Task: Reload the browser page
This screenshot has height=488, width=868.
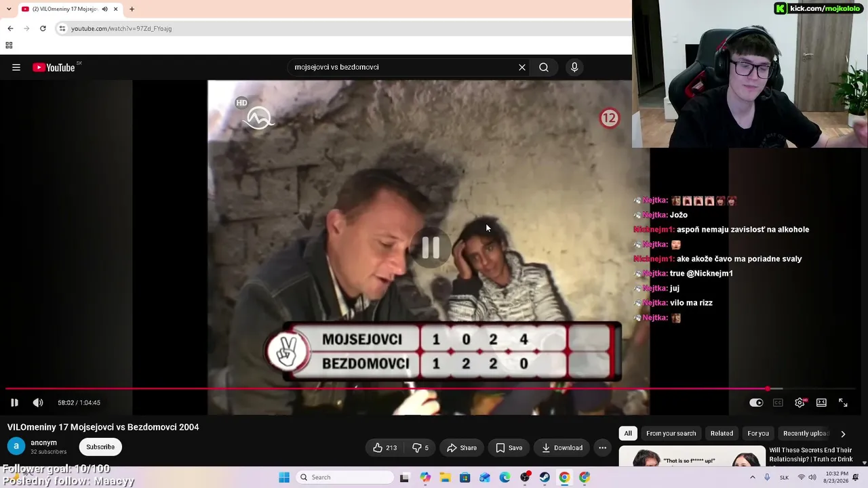Action: [43, 28]
